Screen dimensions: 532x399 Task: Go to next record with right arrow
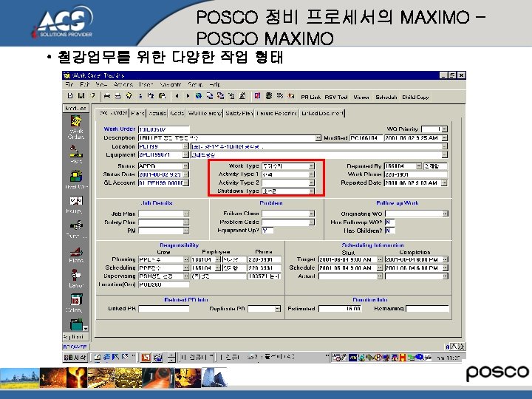click(x=188, y=96)
